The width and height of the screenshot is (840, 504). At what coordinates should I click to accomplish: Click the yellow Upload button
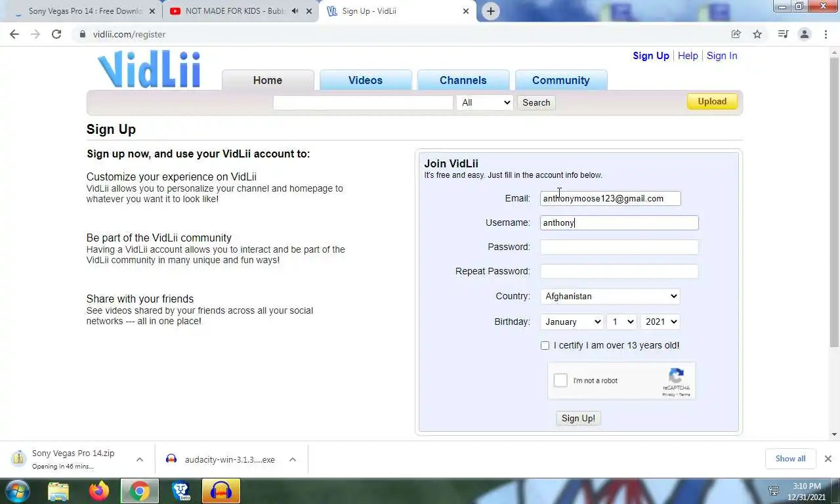pos(712,101)
